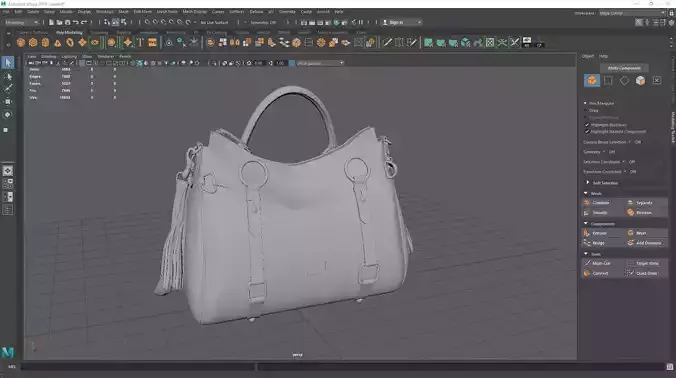Click the Open scene icon in status line
The width and height of the screenshot is (676, 378).
[59, 22]
